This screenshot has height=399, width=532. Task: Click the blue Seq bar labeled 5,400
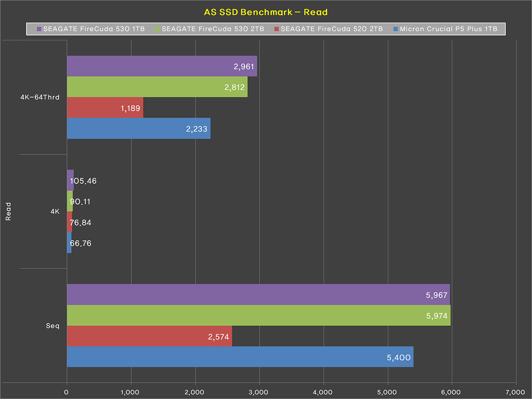[x=240, y=357]
